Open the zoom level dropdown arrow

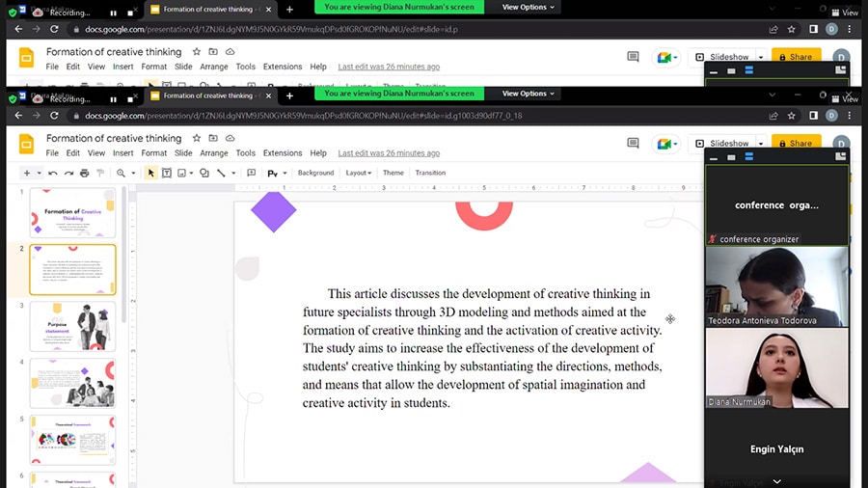[133, 174]
